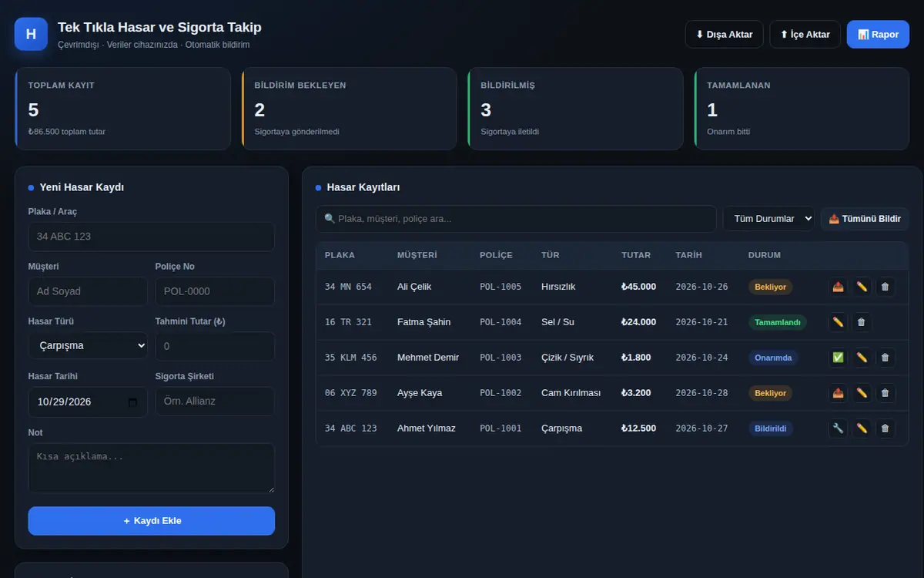Click the wrench icon for Ahmet Yılmaz
924x578 pixels.
pyautogui.click(x=838, y=428)
